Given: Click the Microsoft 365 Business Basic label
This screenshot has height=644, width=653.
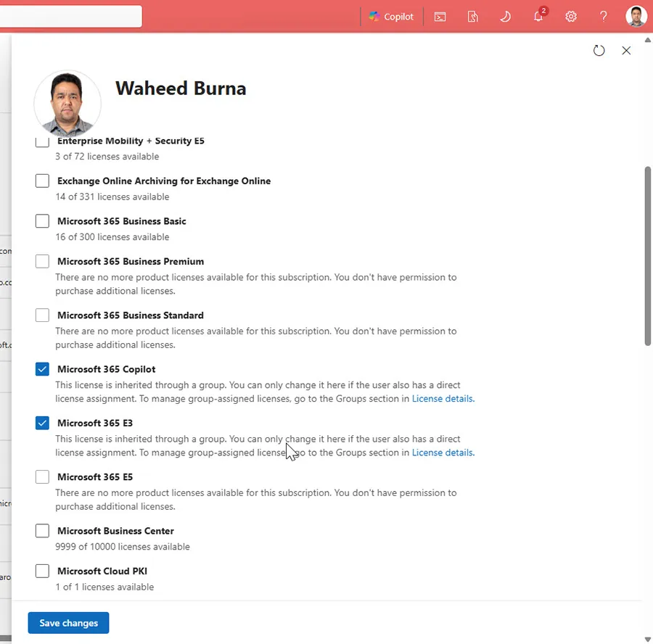Looking at the screenshot, I should tap(122, 221).
